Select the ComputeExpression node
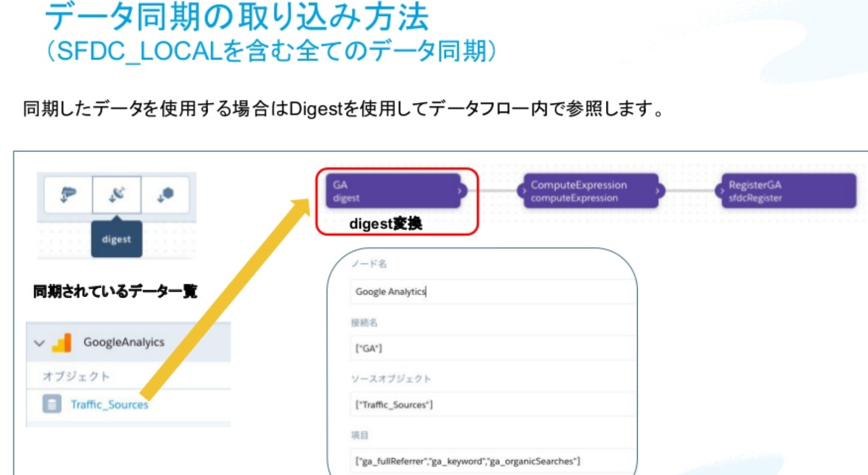 coord(590,191)
